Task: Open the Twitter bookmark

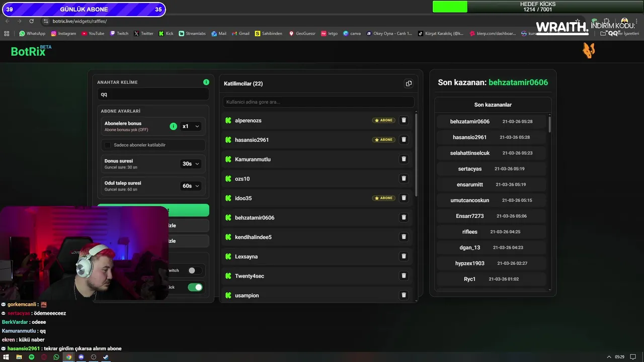Action: (x=143, y=34)
